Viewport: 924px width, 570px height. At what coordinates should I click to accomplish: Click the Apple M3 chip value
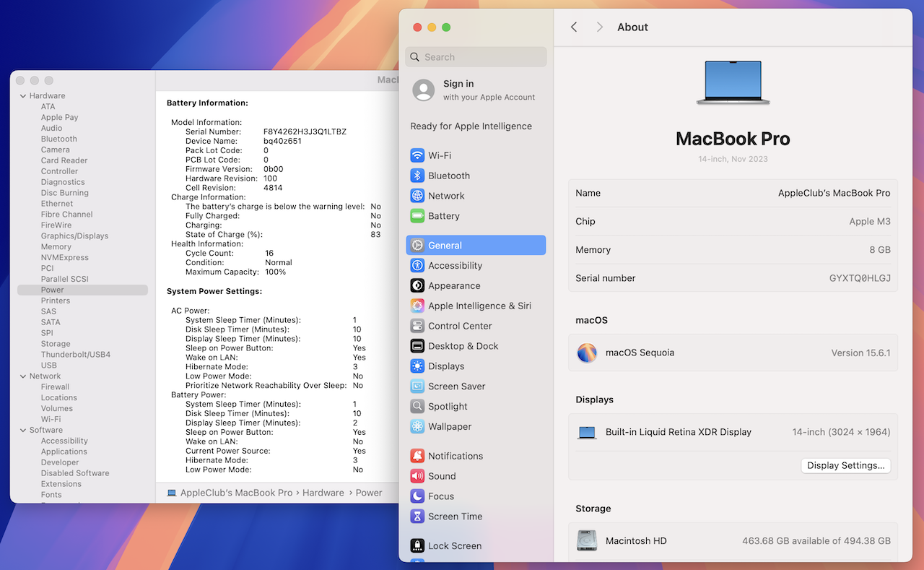870,222
